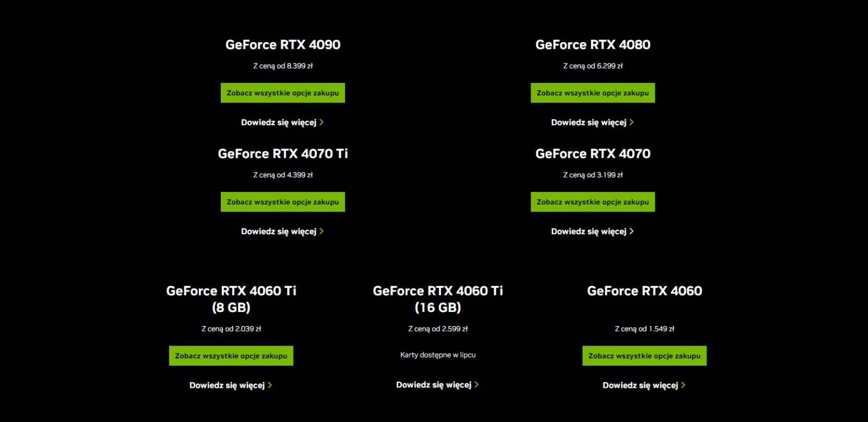Click the 'Karty dostępne w lipcu' availability note
Image resolution: width=868 pixels, height=422 pixels.
click(438, 355)
